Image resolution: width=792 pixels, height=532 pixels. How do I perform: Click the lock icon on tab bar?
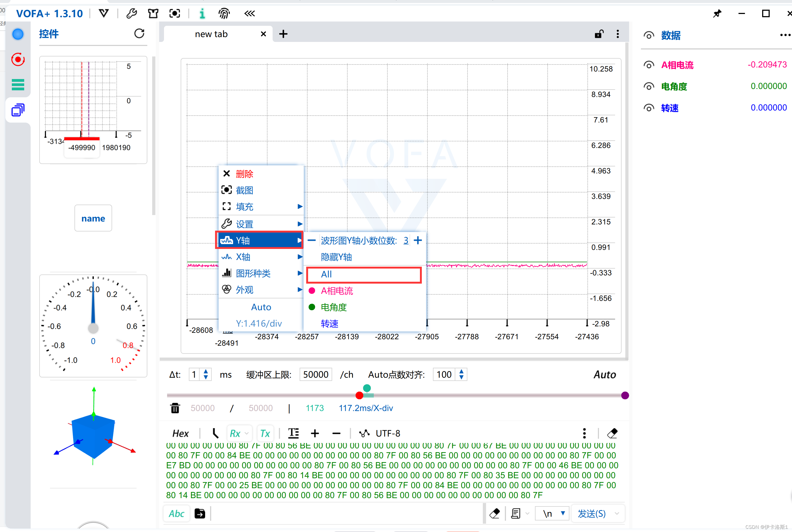click(x=599, y=34)
